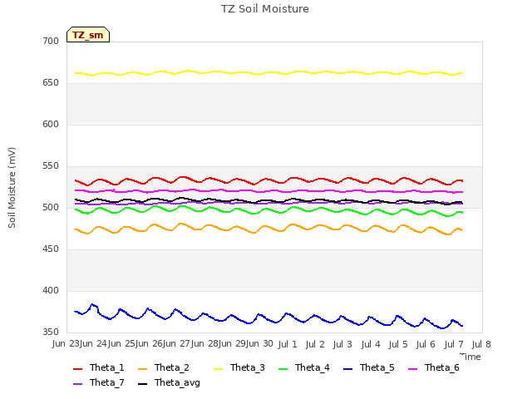Click the green Theta_4 legend swatch
The height and width of the screenshot is (399, 532).
coord(283,369)
